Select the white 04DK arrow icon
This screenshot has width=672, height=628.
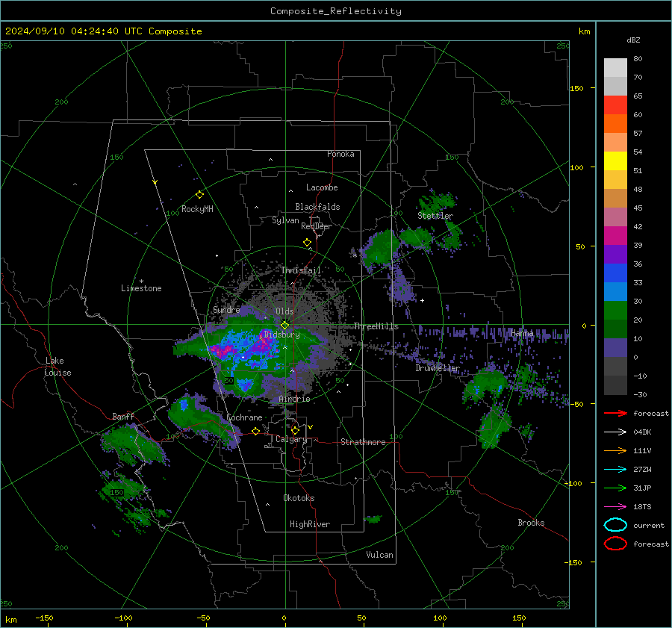pos(615,432)
